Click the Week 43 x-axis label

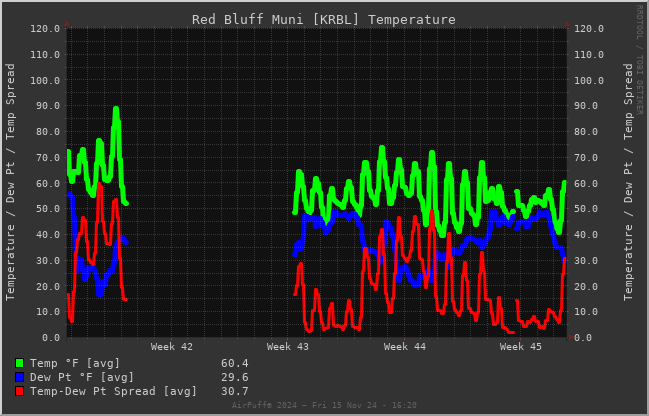tap(288, 347)
